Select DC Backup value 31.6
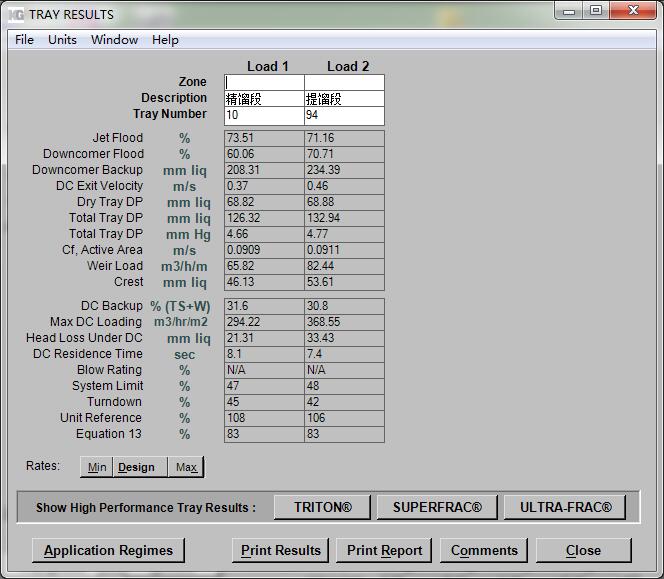Screen dimensions: 664x579 click(264, 306)
